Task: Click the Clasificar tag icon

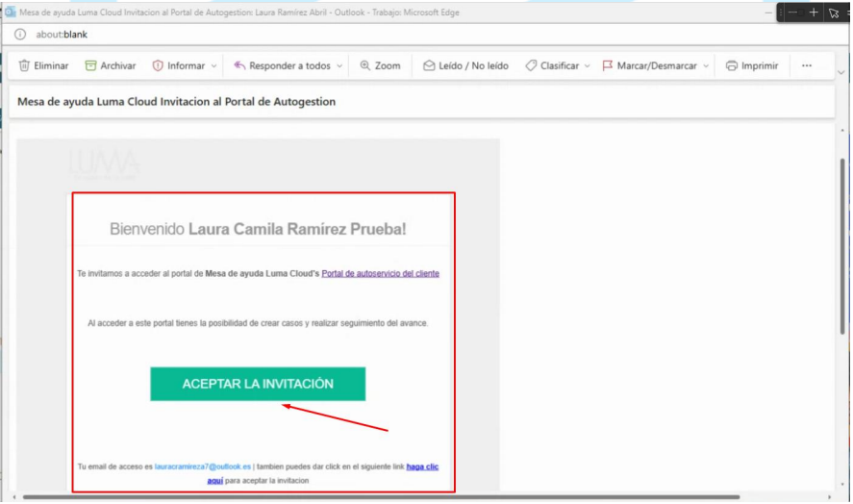Action: pyautogui.click(x=531, y=66)
